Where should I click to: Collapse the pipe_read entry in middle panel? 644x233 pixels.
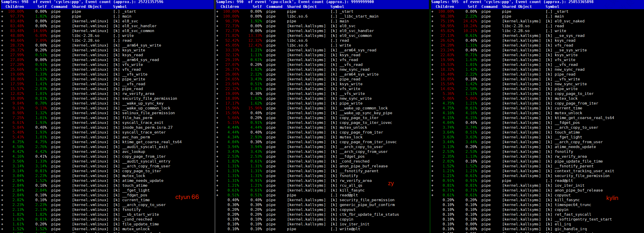(217, 79)
